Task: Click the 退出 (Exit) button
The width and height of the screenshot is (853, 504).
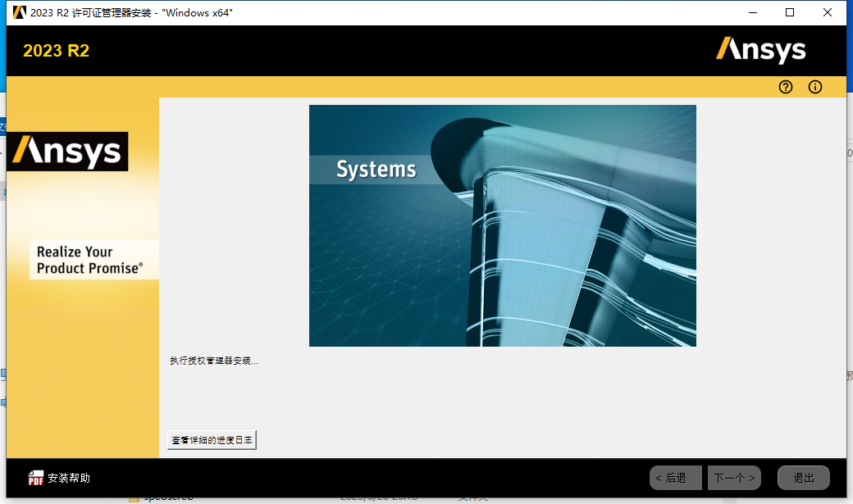Action: coord(803,477)
